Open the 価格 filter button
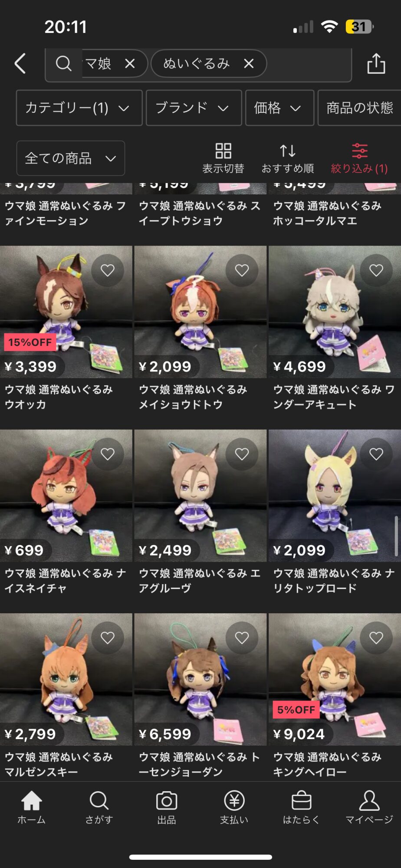The width and height of the screenshot is (401, 868). pos(279,108)
